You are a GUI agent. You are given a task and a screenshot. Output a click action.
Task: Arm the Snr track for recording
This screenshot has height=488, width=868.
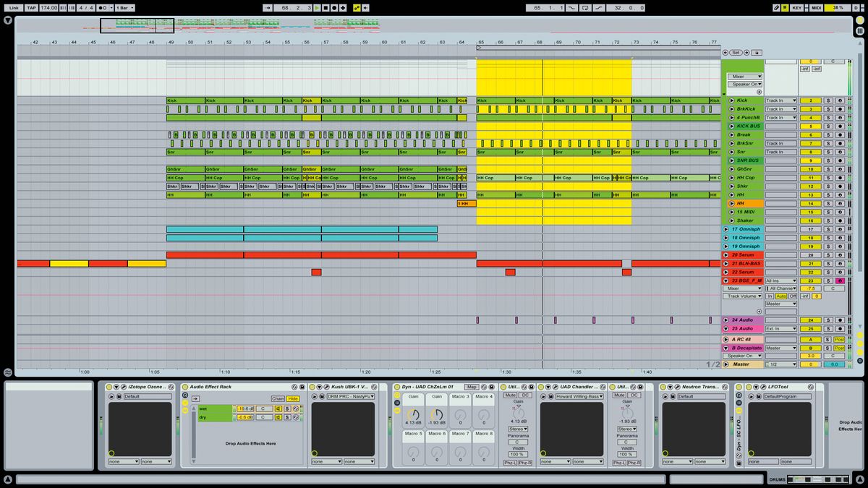pyautogui.click(x=840, y=152)
